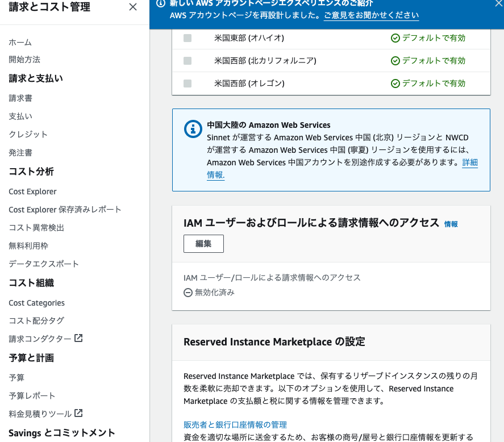Click the ご意見をお聞かせください feedback link
This screenshot has width=504, height=442.
(371, 15)
